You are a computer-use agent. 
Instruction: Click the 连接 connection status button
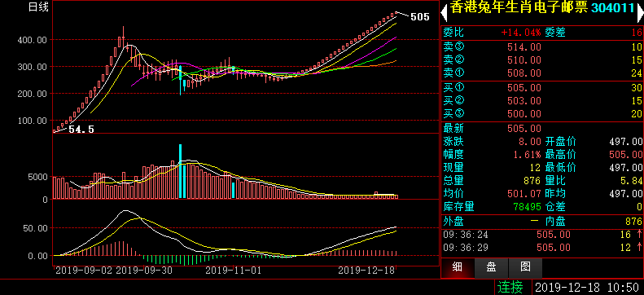pos(510,287)
